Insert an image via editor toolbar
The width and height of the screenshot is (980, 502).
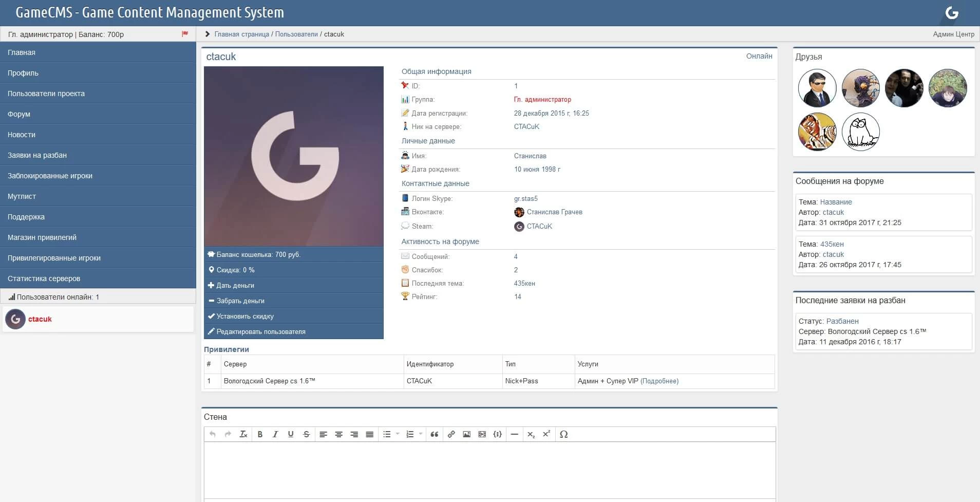[466, 434]
